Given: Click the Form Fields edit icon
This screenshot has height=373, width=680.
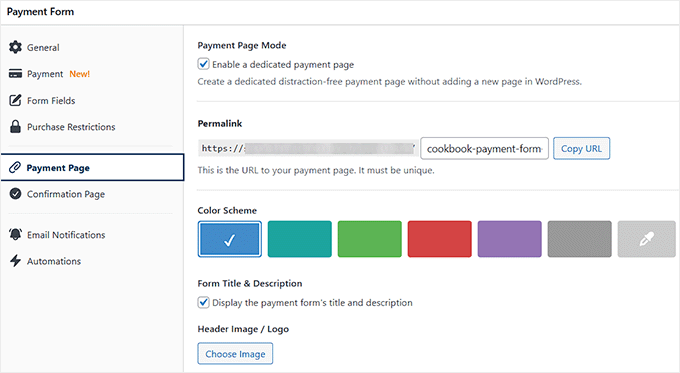Looking at the screenshot, I should tap(15, 100).
